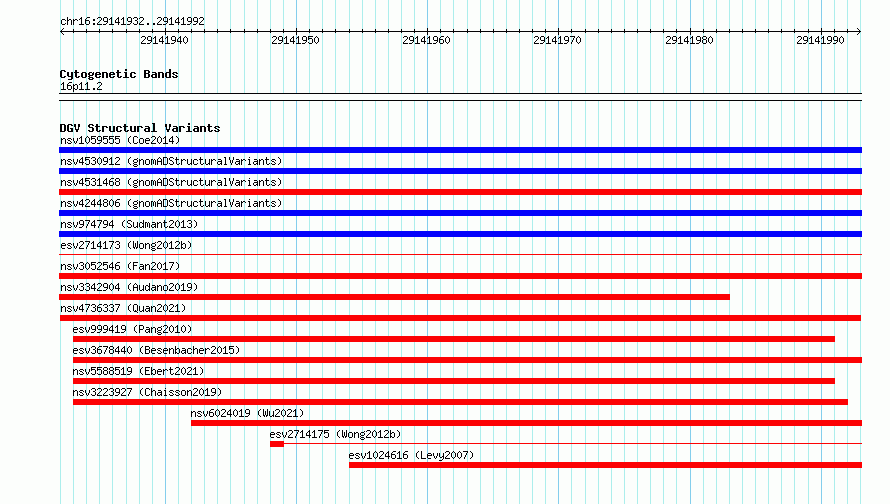Open first gnomAD variant nsv4530912 label
This screenshot has width=890, height=504.
point(171,161)
